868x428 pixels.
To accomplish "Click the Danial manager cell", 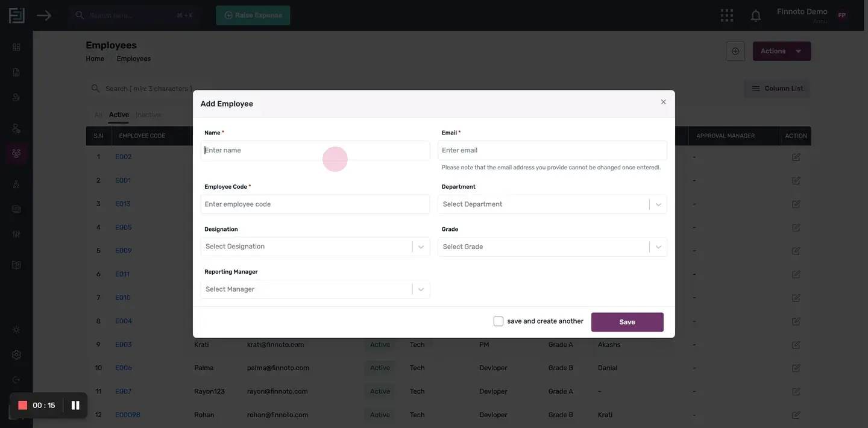I will pos(608,368).
